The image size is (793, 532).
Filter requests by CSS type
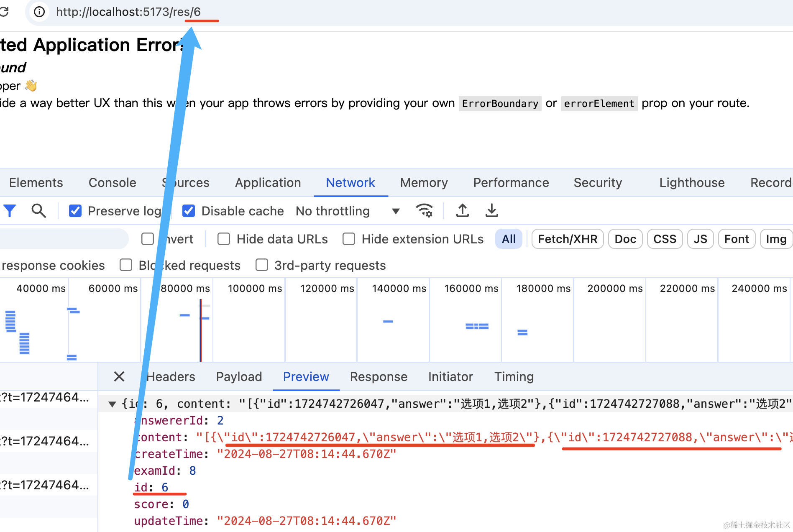pos(665,239)
